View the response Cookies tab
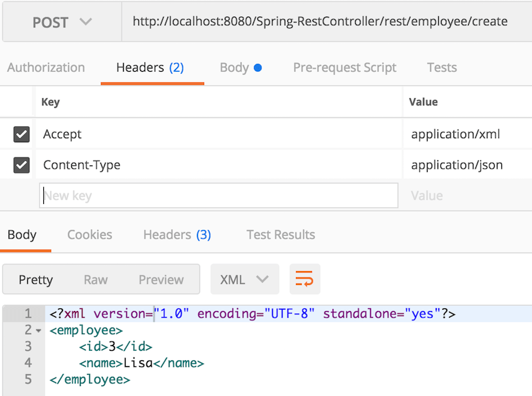Screen dimensions: 532x396 tap(89, 234)
